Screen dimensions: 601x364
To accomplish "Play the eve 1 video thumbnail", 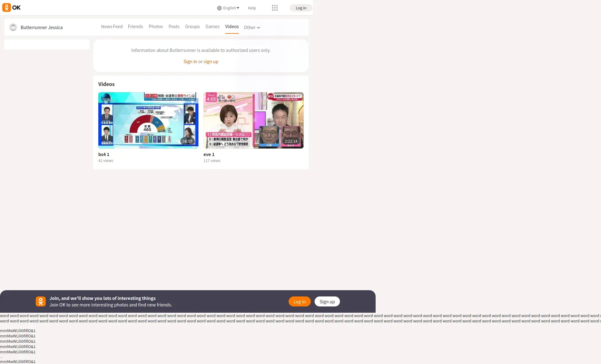I will (x=253, y=120).
